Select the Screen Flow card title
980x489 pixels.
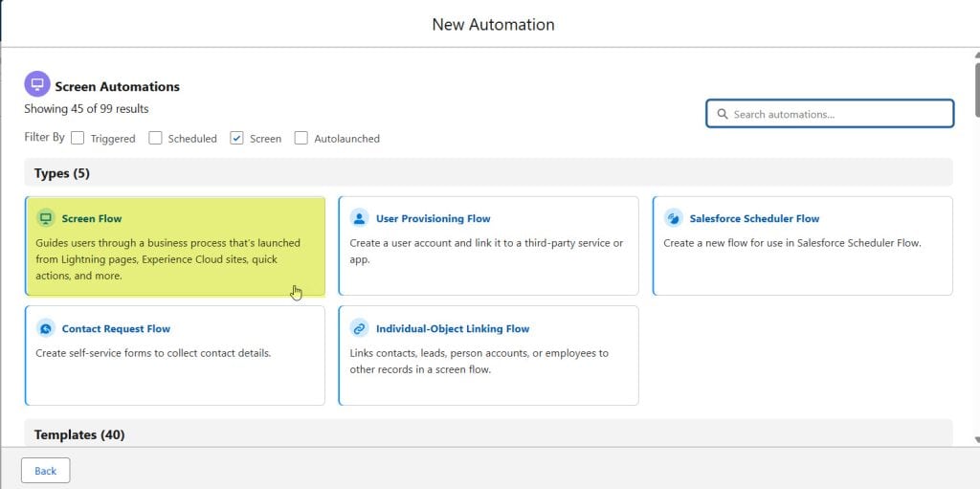92,219
